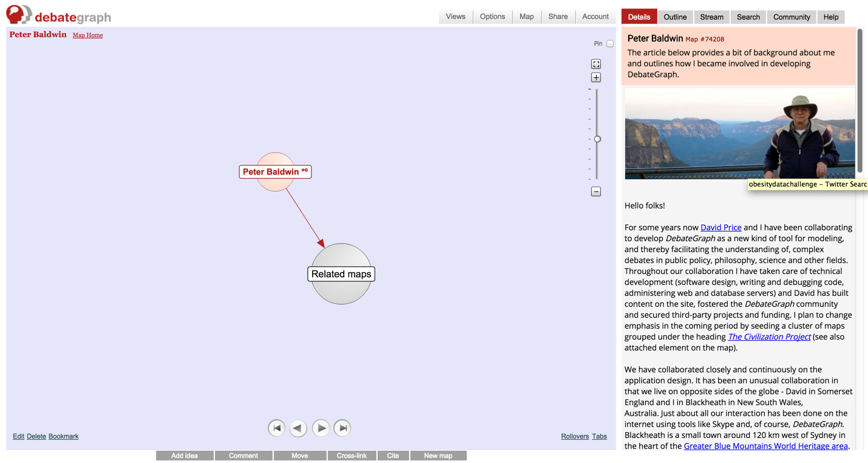Zoom in with the plus icon
868x463 pixels.
tap(596, 78)
